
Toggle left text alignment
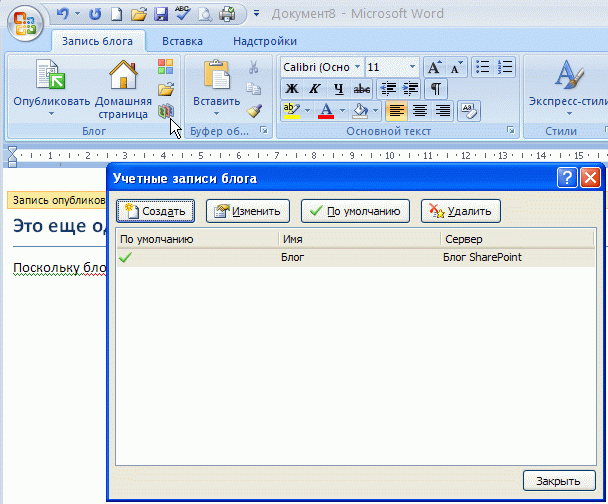396,110
